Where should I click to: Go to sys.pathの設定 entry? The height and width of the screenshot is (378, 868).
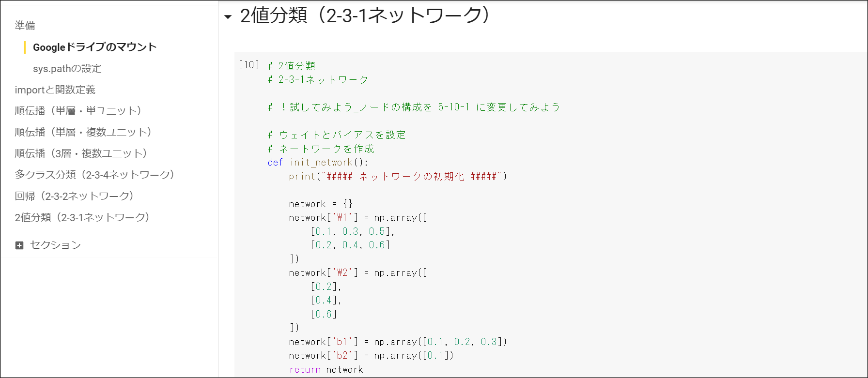(x=67, y=68)
